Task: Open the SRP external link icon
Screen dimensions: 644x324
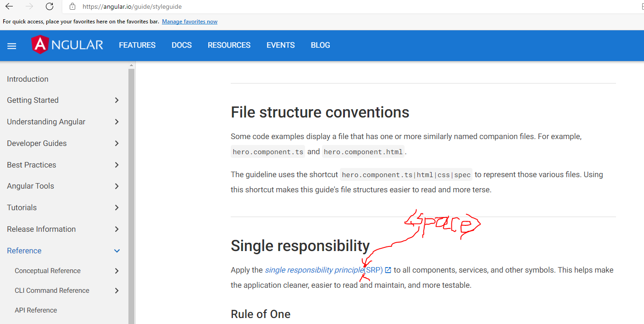Action: (388, 270)
